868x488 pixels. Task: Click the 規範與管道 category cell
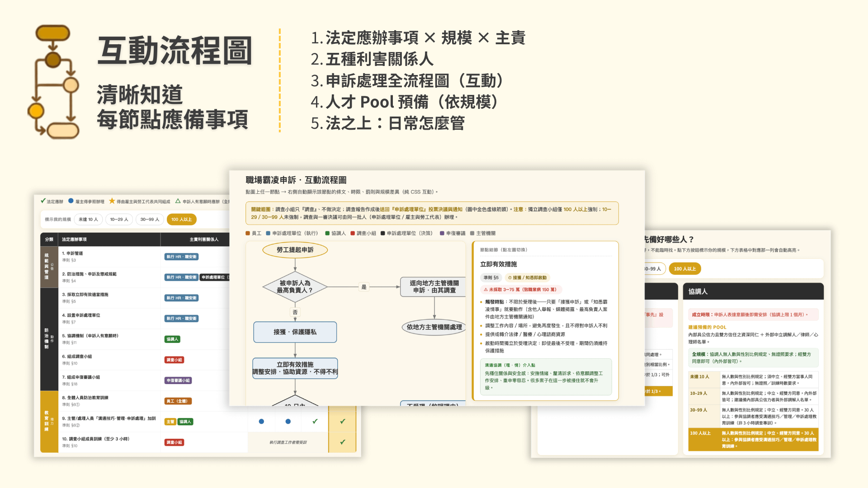tap(49, 267)
